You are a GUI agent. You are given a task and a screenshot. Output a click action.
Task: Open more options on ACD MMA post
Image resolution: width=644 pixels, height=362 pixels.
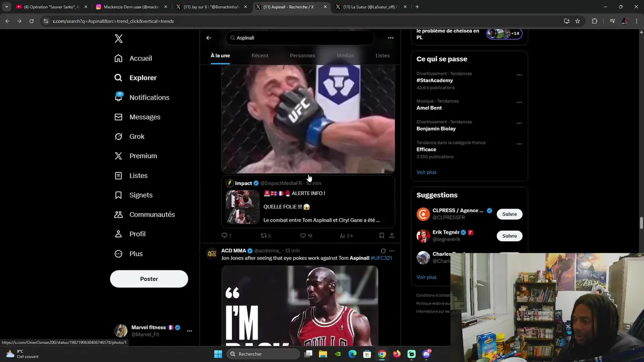392,251
